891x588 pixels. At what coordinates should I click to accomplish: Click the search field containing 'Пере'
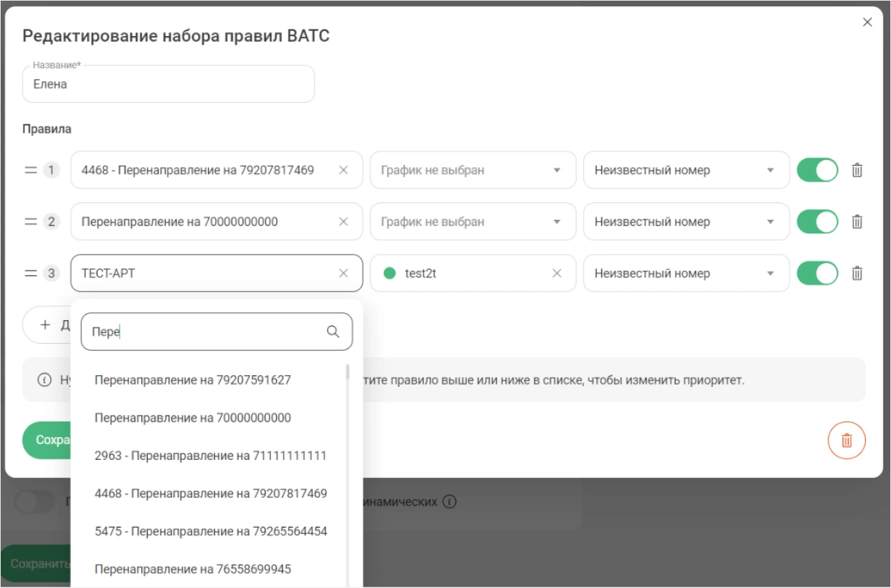pyautogui.click(x=216, y=332)
